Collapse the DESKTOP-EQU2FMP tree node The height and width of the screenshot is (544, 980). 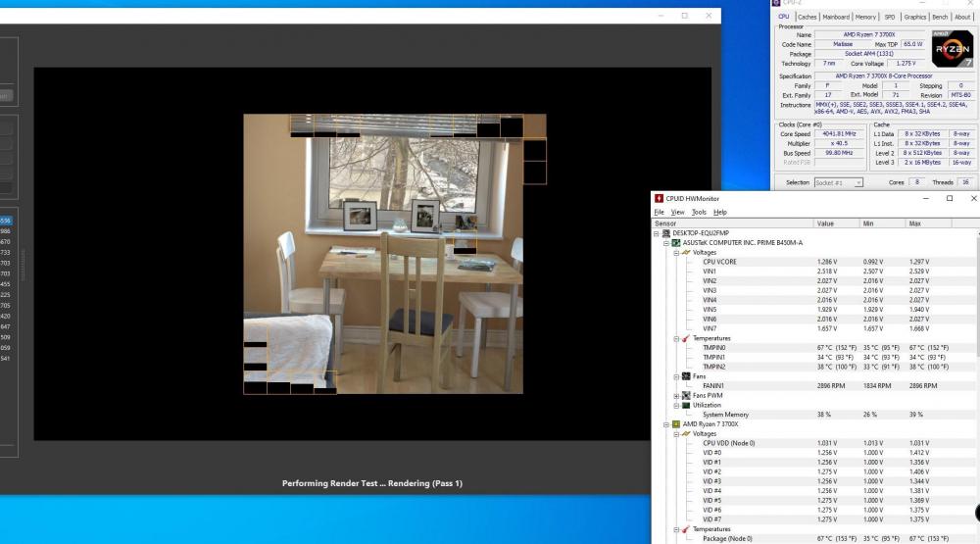pyautogui.click(x=659, y=233)
